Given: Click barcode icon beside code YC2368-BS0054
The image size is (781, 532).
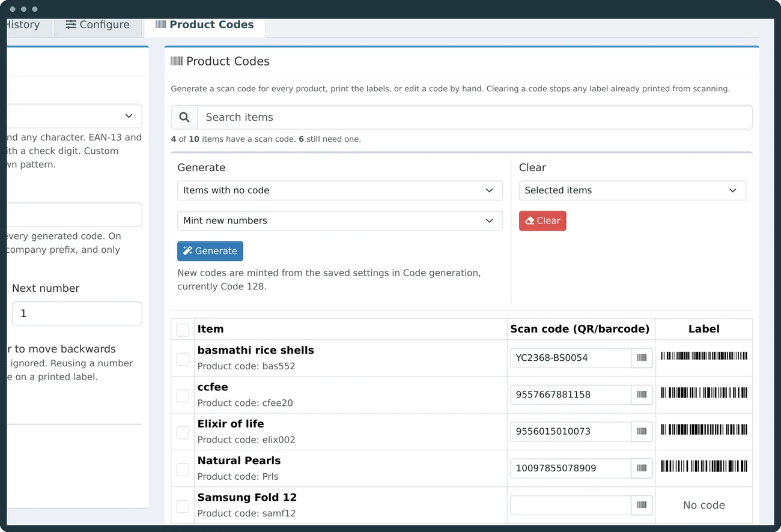Looking at the screenshot, I should point(642,358).
